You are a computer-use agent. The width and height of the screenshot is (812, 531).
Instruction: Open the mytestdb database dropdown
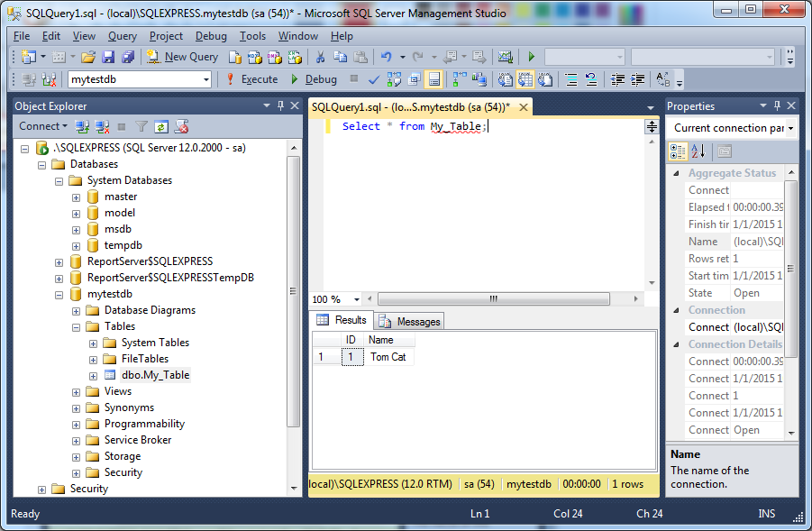(x=206, y=79)
